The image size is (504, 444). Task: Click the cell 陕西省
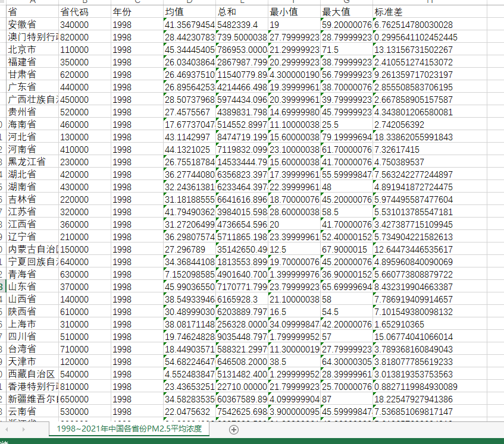[x=33, y=311]
